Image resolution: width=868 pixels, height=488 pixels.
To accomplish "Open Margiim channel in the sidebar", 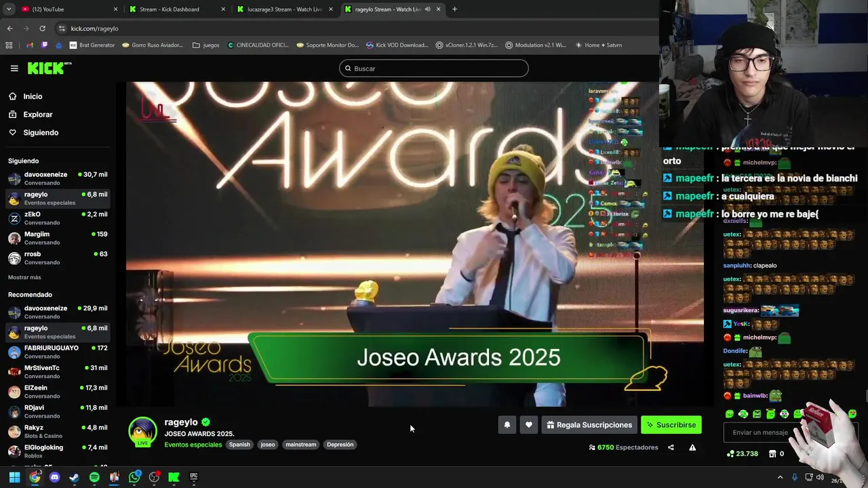I will pyautogui.click(x=58, y=238).
